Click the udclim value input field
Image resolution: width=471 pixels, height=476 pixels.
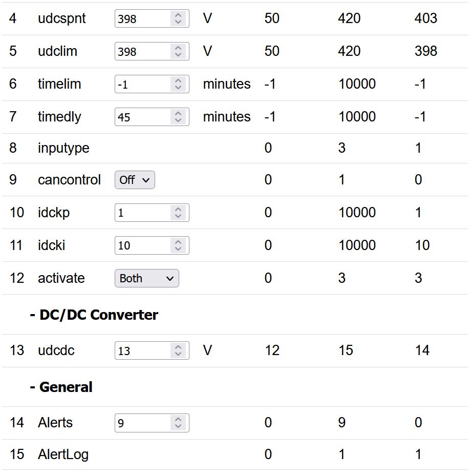pyautogui.click(x=143, y=52)
